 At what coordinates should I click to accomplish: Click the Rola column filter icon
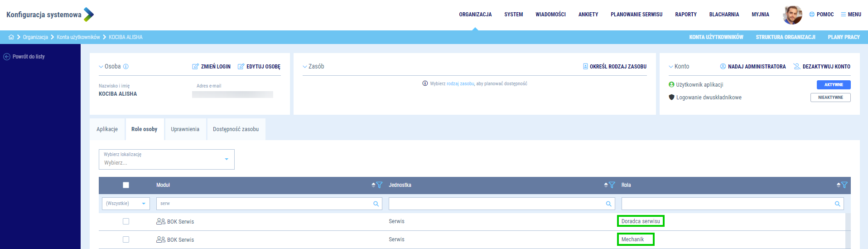(844, 185)
